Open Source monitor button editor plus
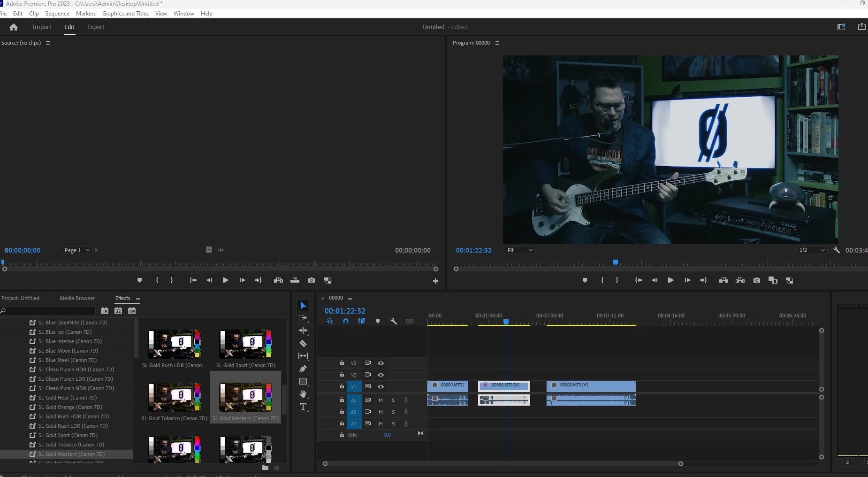Image resolution: width=868 pixels, height=477 pixels. [435, 281]
